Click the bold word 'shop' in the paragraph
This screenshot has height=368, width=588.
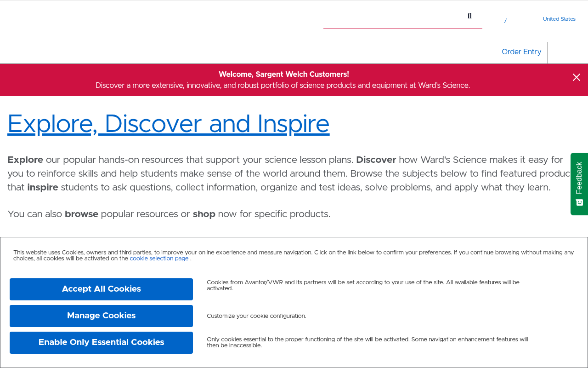point(204,214)
